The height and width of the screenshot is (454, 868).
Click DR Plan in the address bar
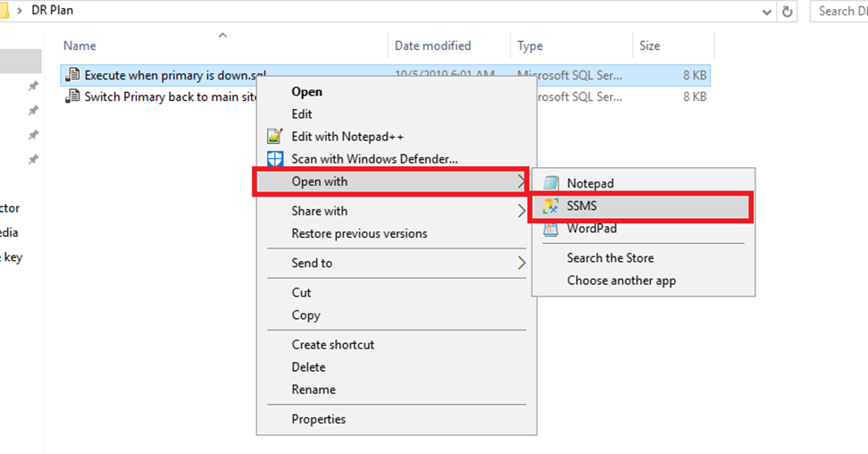click(52, 11)
